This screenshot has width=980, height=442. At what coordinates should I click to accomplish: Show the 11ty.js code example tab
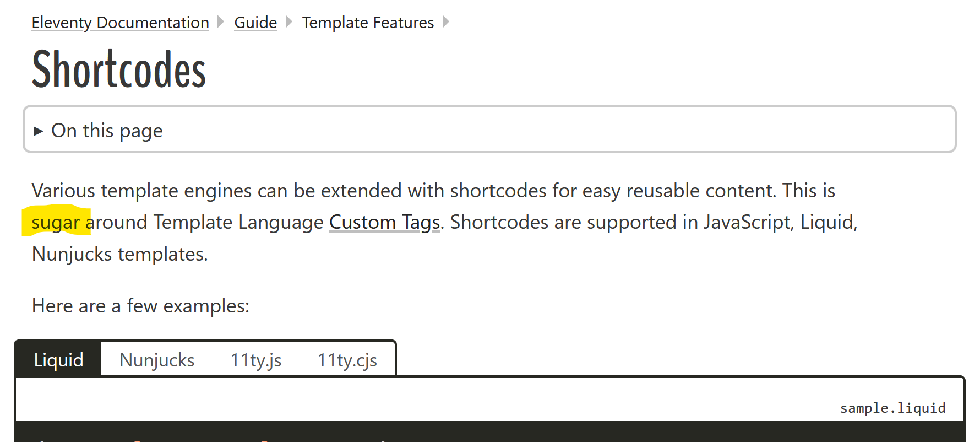coord(255,359)
